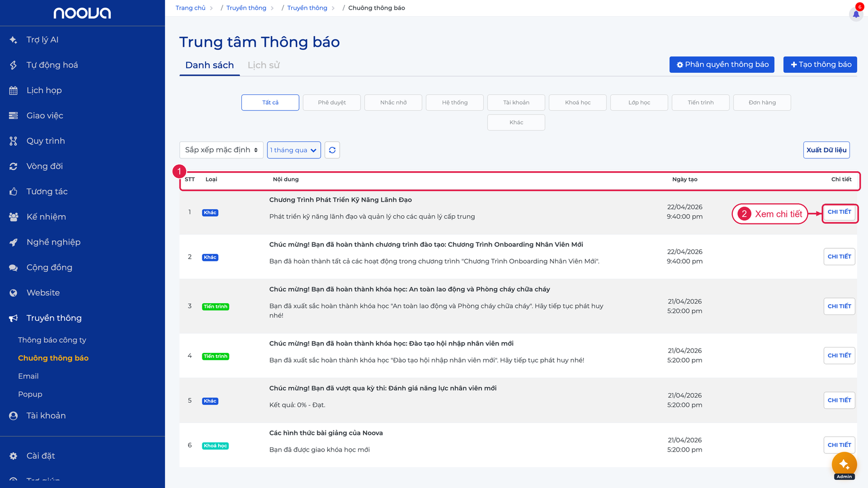
Task: Go to Trang chủ breadcrumb link
Action: click(x=190, y=8)
